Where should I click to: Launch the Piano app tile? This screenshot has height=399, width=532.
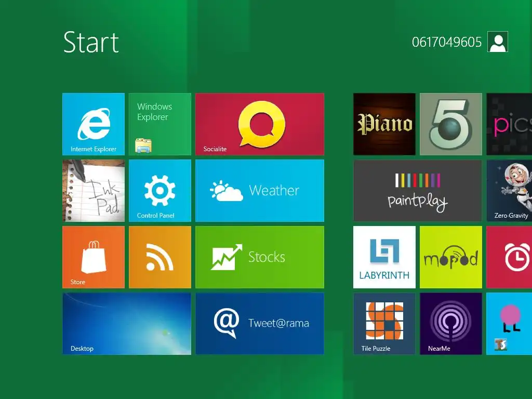pyautogui.click(x=384, y=124)
